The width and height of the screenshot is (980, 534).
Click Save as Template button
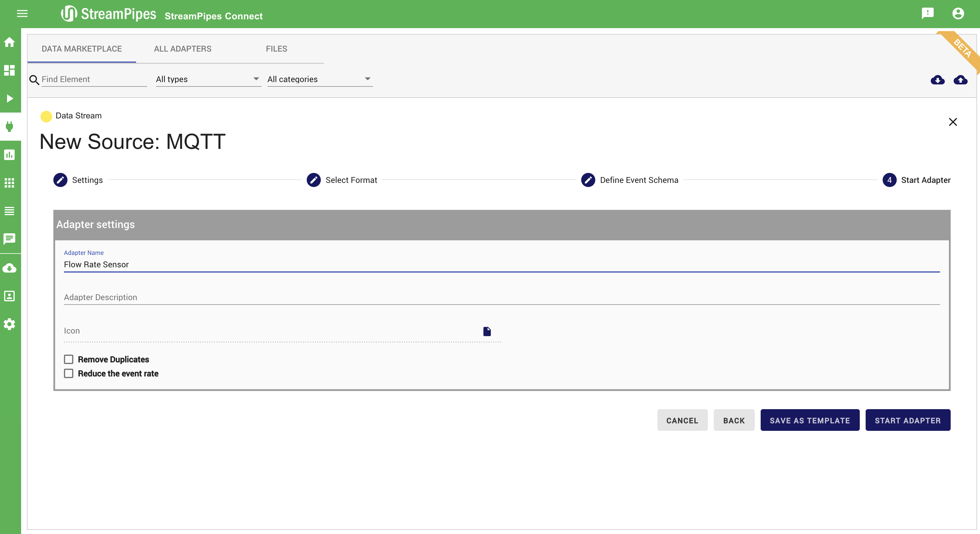810,420
